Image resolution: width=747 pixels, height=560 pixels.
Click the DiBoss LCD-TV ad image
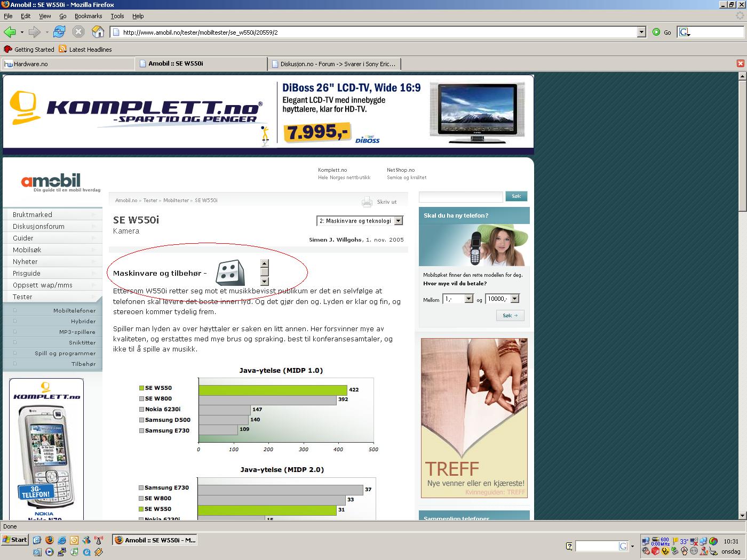pyautogui.click(x=477, y=113)
